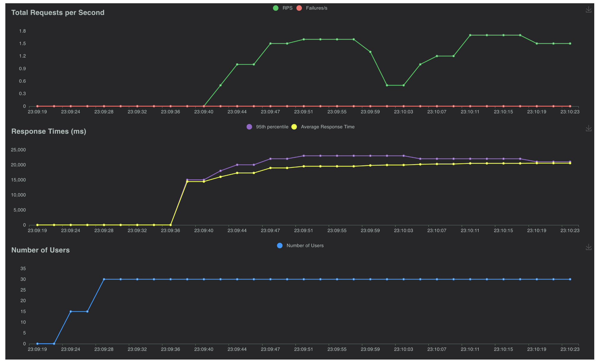Screen dimensions: 599x364
Task: Click 23:09:40 on the RPS chart axis
Action: (x=204, y=112)
